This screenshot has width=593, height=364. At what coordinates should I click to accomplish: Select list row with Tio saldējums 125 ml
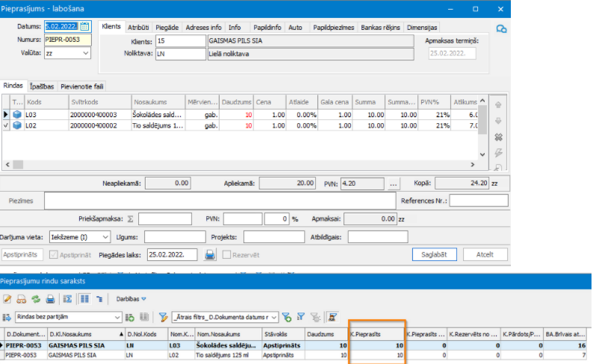295,355
